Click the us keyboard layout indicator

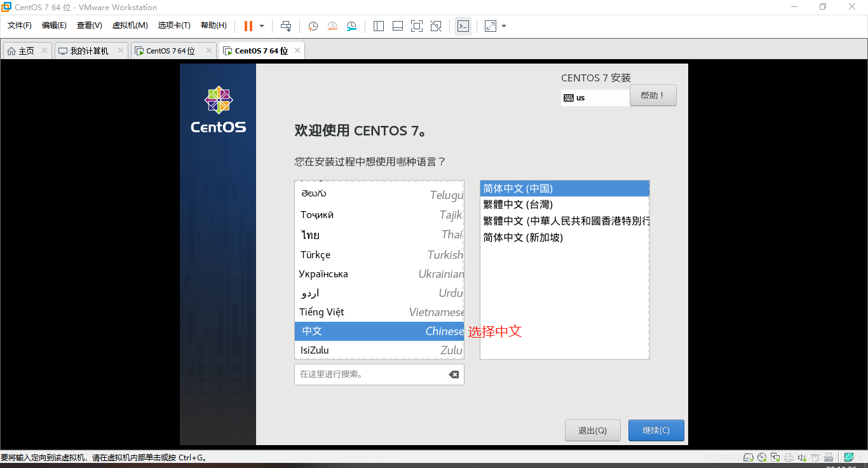point(595,98)
